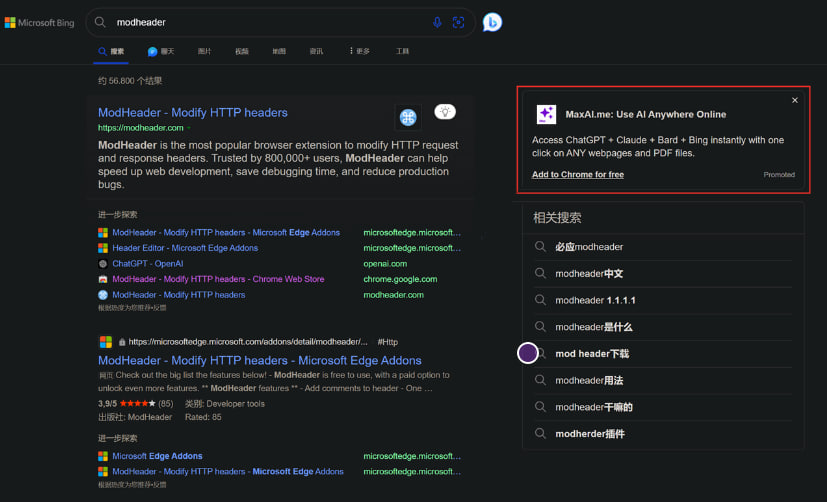Click inside the search box containing 'modheader'
Viewport: 827px width, 502px height.
270,22
